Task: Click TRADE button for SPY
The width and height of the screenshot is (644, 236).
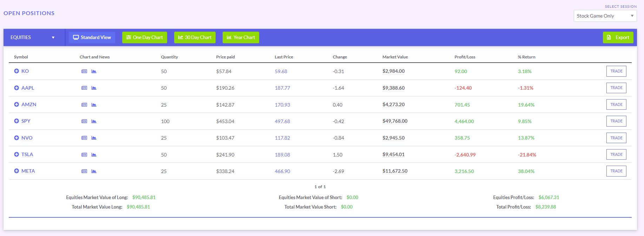Action: coord(616,121)
